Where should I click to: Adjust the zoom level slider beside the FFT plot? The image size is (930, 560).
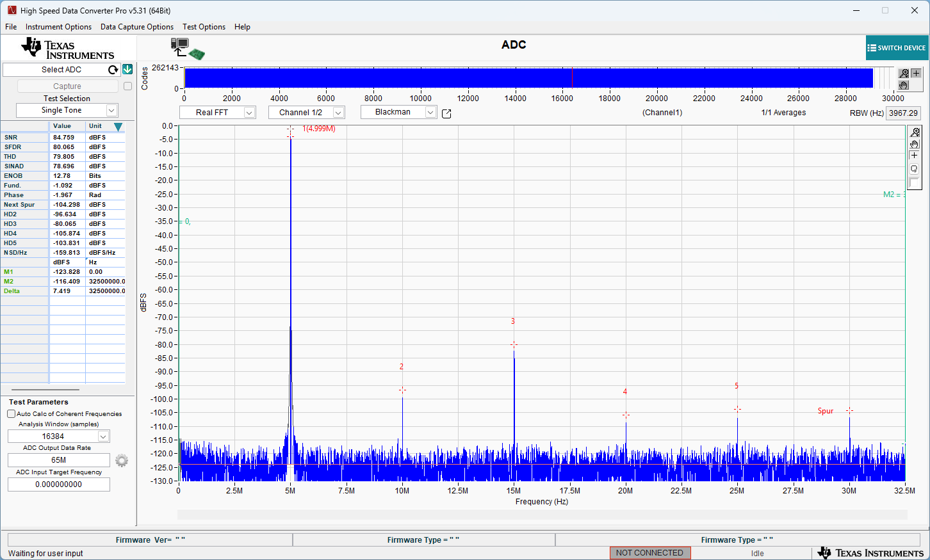(x=914, y=182)
